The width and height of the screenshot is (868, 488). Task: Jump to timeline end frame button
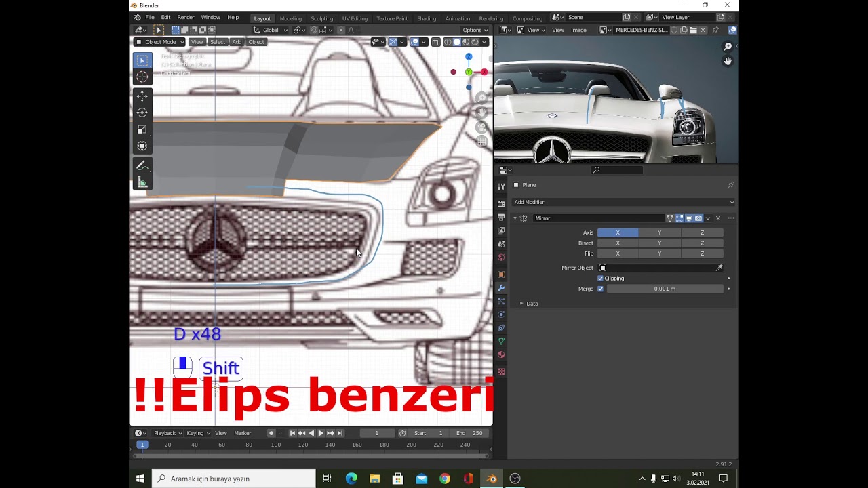tap(340, 433)
